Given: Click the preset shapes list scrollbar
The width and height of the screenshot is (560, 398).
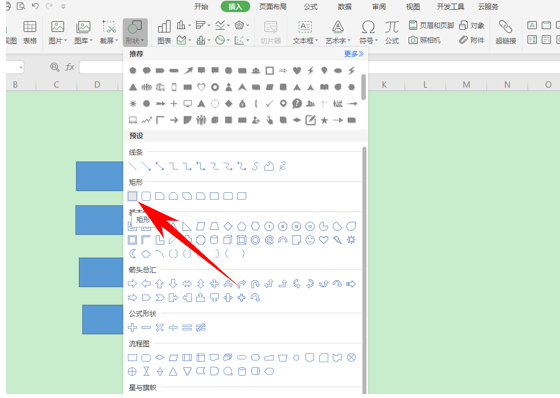Looking at the screenshot, I should point(364,270).
